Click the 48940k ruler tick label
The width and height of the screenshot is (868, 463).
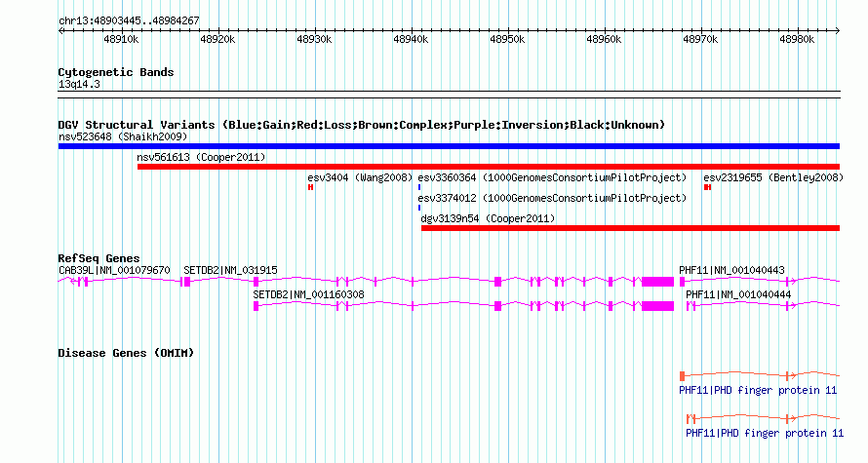pos(411,39)
